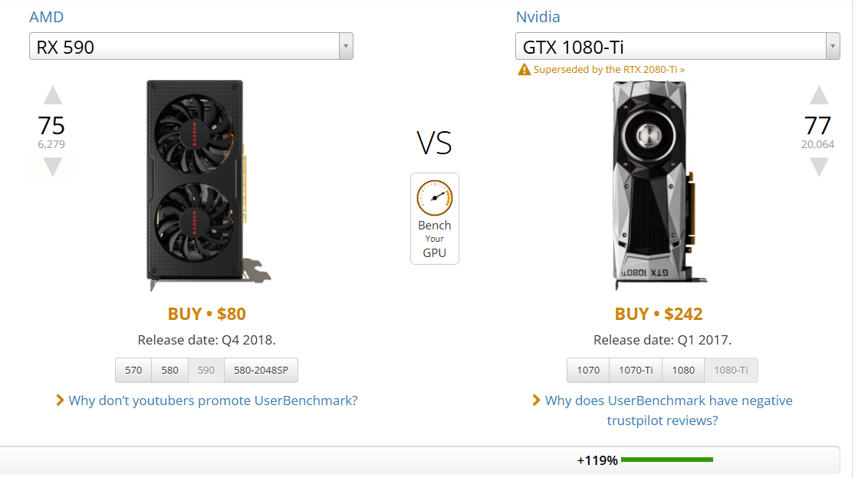Select the 1080 model tab
Image resolution: width=868 pixels, height=478 pixels.
pyautogui.click(x=683, y=370)
